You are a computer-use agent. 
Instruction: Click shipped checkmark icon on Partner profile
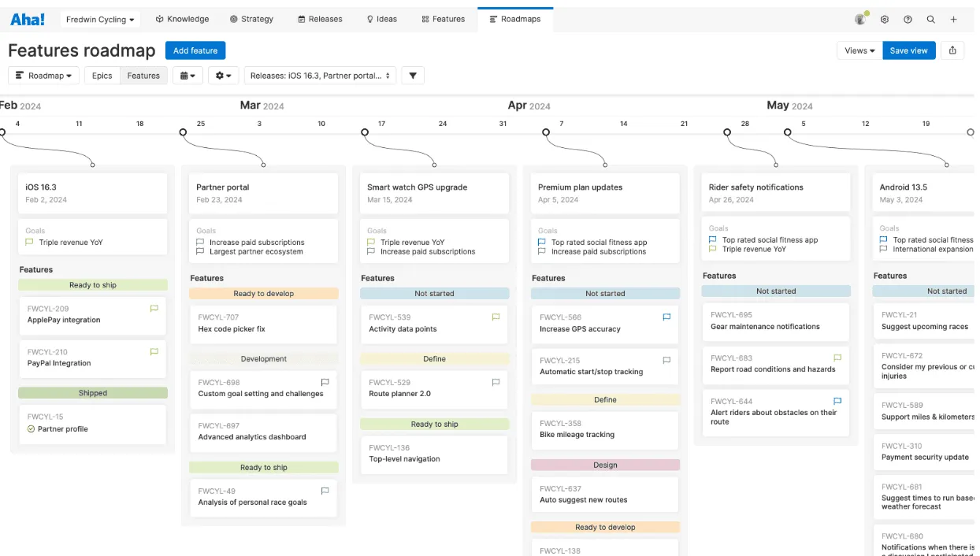[x=32, y=429]
